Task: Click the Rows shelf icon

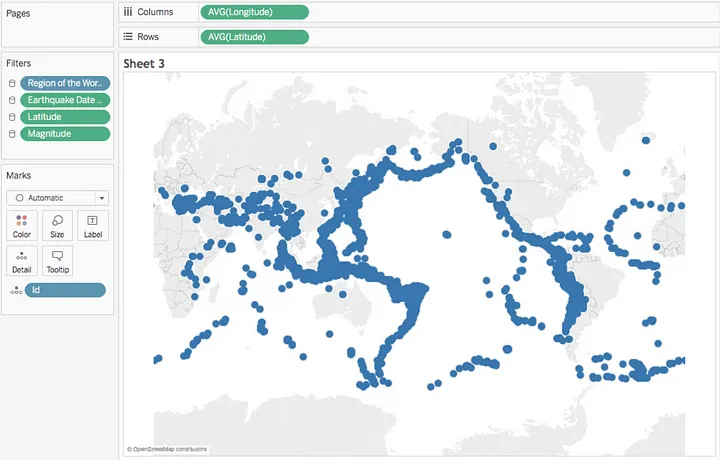Action: (128, 37)
